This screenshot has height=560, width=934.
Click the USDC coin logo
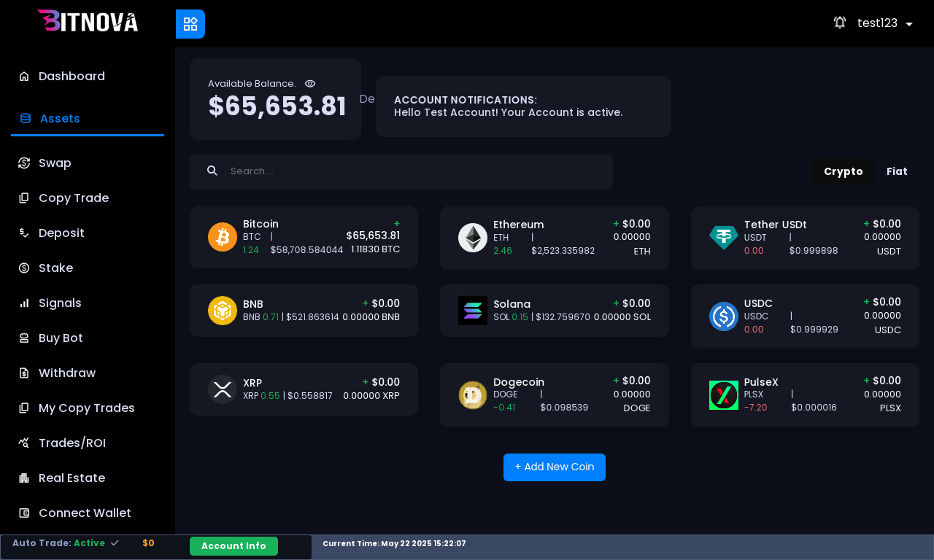(x=724, y=316)
